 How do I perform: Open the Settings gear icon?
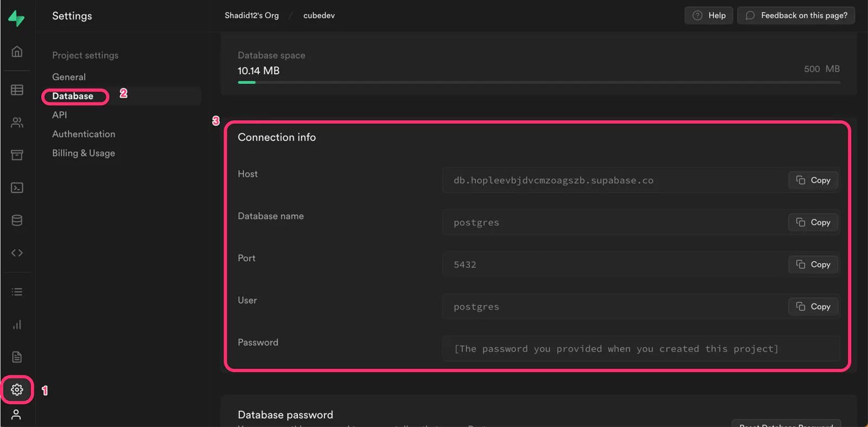pos(17,389)
